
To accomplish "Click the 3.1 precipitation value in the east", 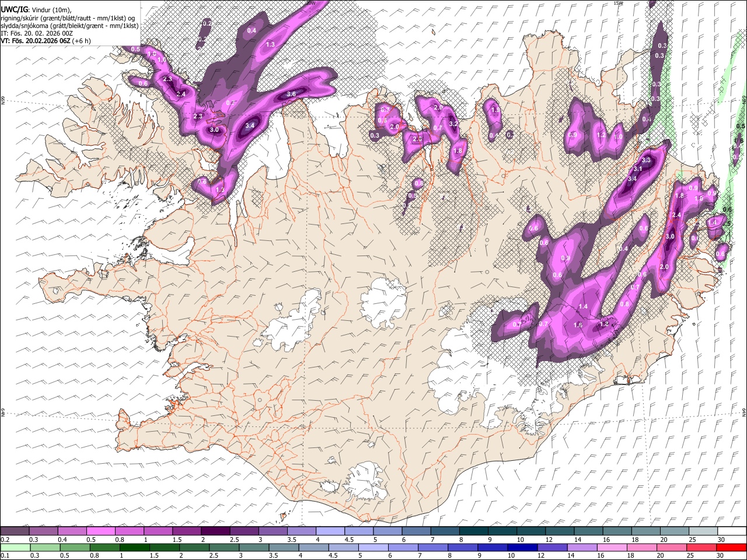I will pyautogui.click(x=637, y=169).
